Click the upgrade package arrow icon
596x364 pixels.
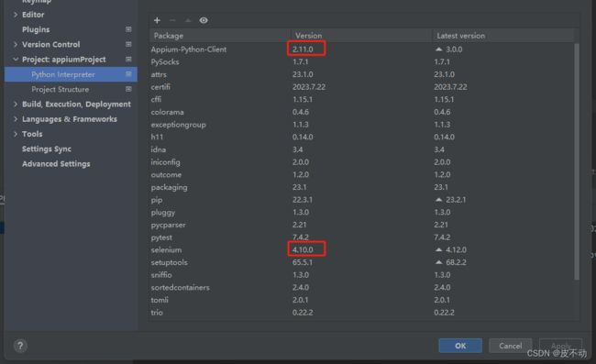pos(188,20)
